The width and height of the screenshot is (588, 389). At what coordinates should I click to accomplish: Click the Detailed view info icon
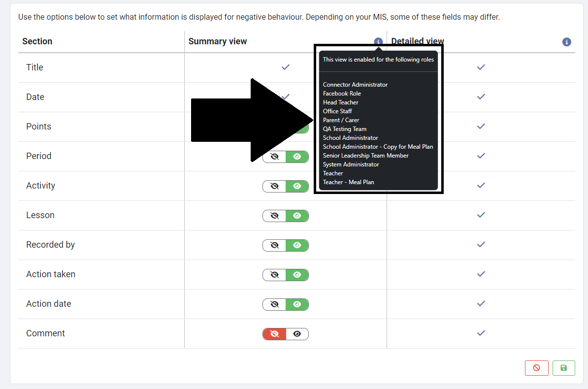(566, 42)
